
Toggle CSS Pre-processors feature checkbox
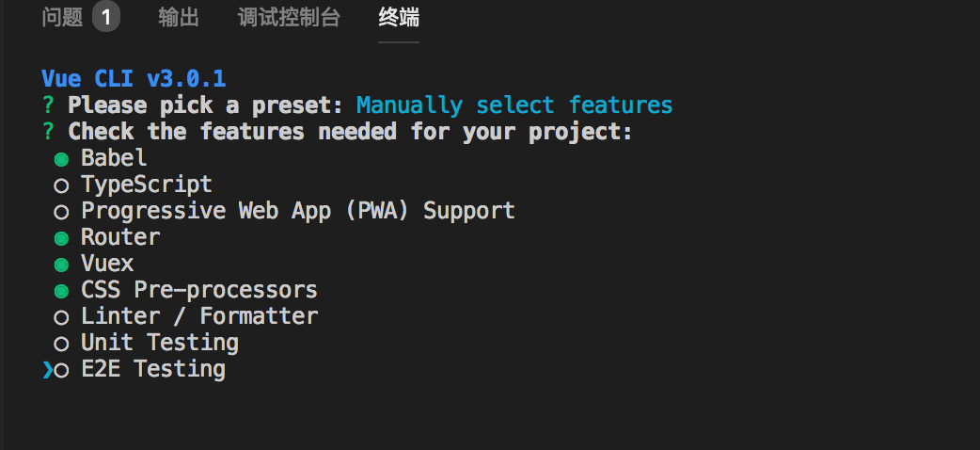tap(62, 291)
